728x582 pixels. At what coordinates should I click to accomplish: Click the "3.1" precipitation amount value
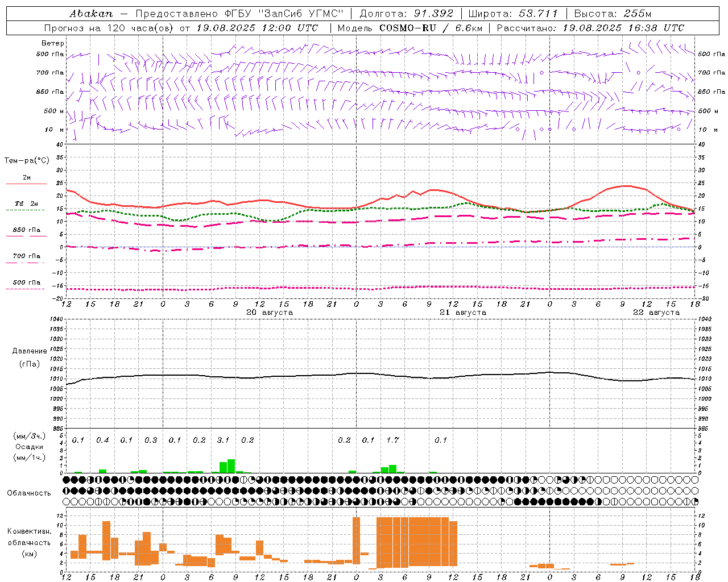(224, 440)
